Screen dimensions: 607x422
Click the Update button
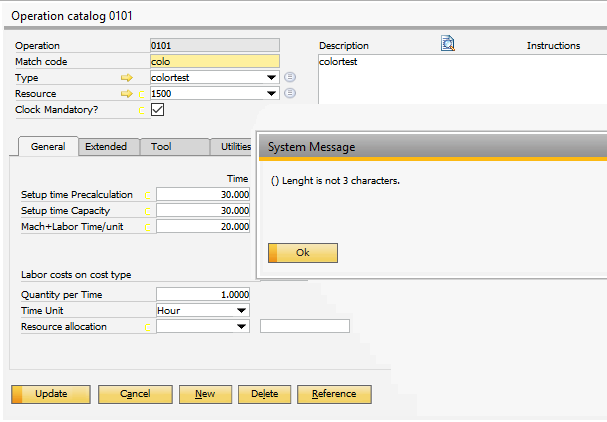click(51, 394)
